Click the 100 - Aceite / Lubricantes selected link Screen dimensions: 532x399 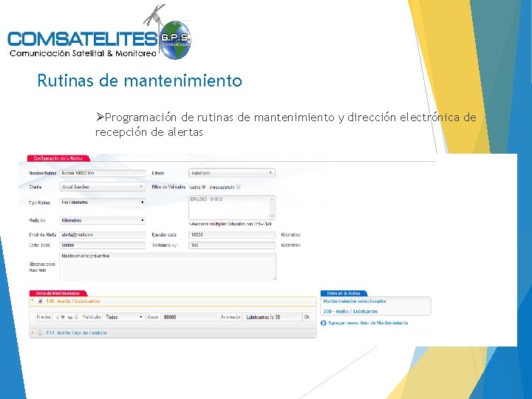pos(350,311)
